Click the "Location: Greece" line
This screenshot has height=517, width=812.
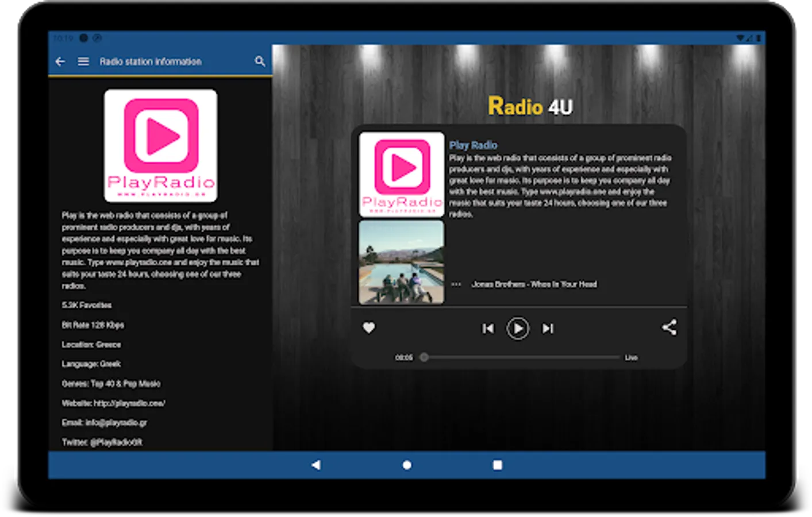click(91, 345)
